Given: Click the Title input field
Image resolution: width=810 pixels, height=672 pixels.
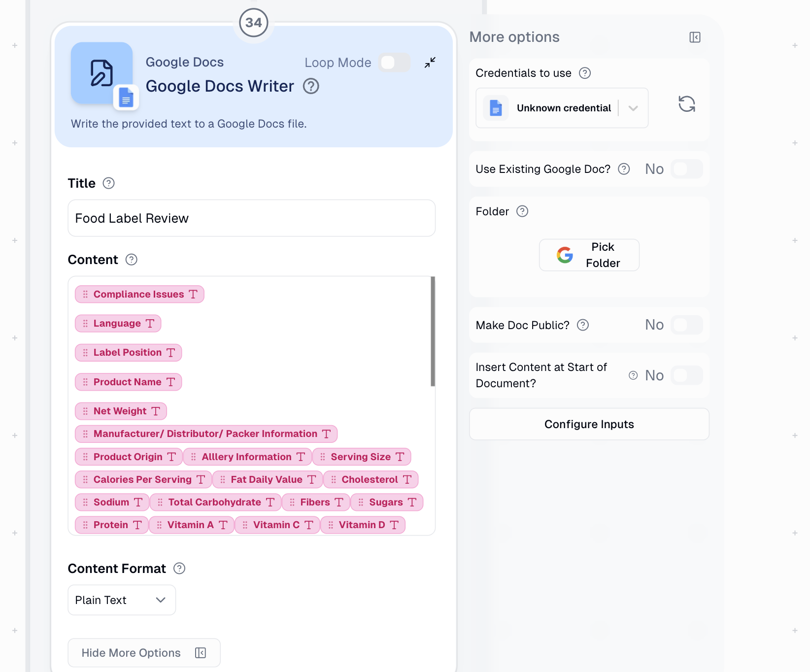Looking at the screenshot, I should pos(252,218).
